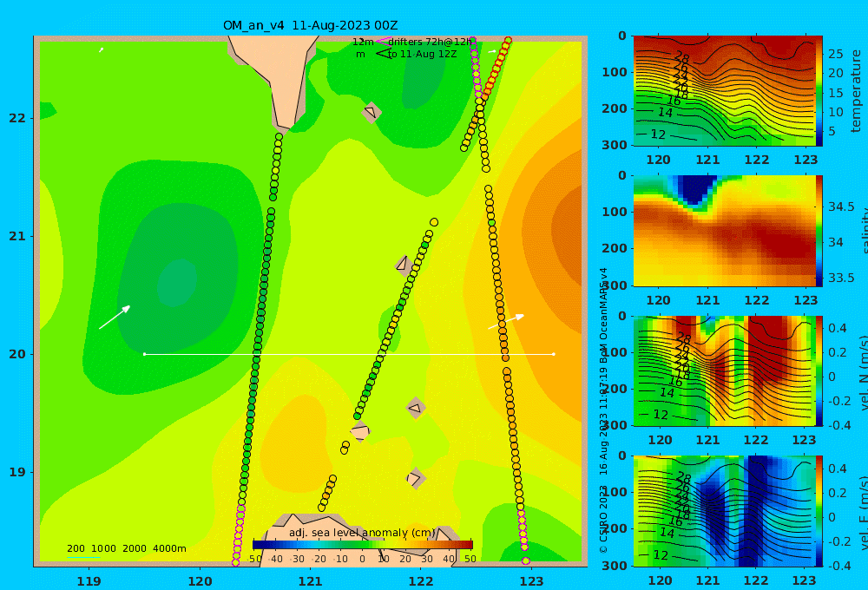Screen dimensions: 868x590
Task: Click the salinity color bar
Action: point(819,231)
